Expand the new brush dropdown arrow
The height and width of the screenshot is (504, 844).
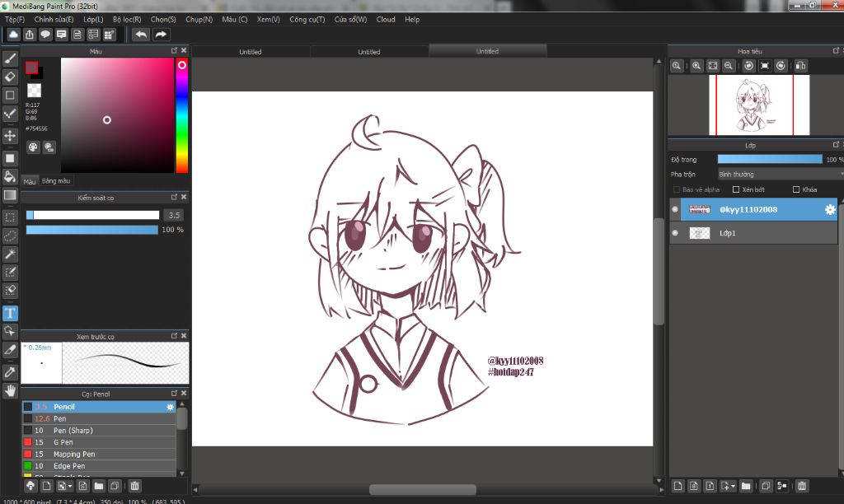71,486
